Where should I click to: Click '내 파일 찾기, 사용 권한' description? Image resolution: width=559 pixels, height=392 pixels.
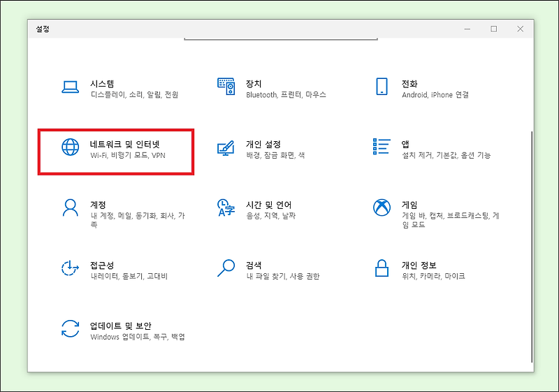click(x=283, y=276)
